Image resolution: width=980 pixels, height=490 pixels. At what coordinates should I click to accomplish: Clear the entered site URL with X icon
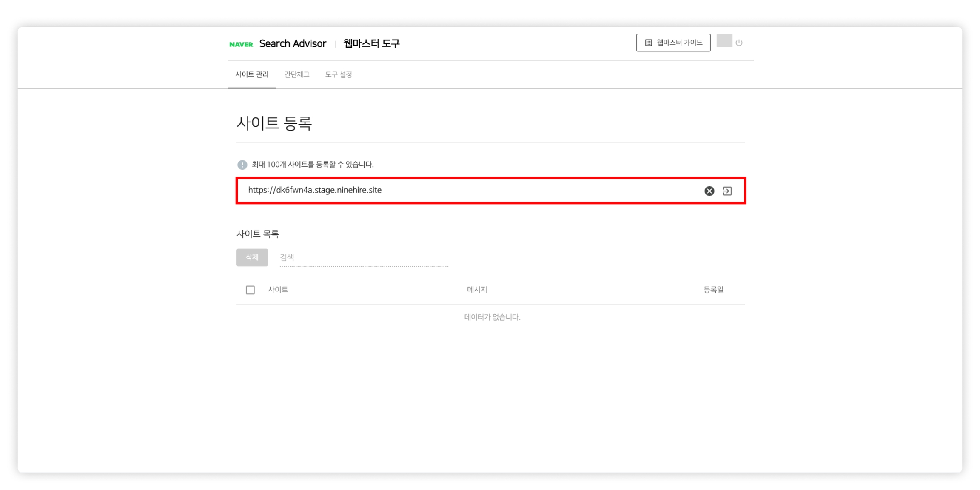point(709,191)
